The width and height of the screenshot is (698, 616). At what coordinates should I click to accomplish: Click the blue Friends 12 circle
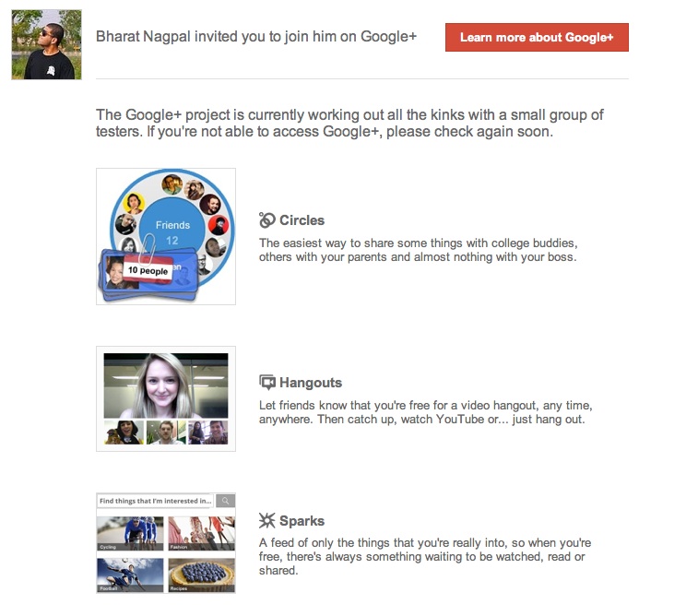(172, 228)
